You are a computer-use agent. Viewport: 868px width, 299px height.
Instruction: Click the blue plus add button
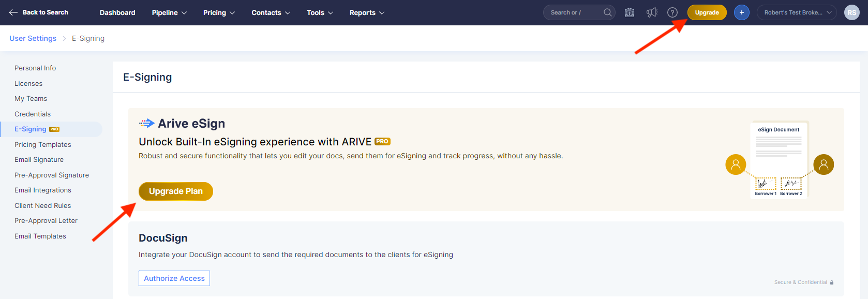coord(741,12)
